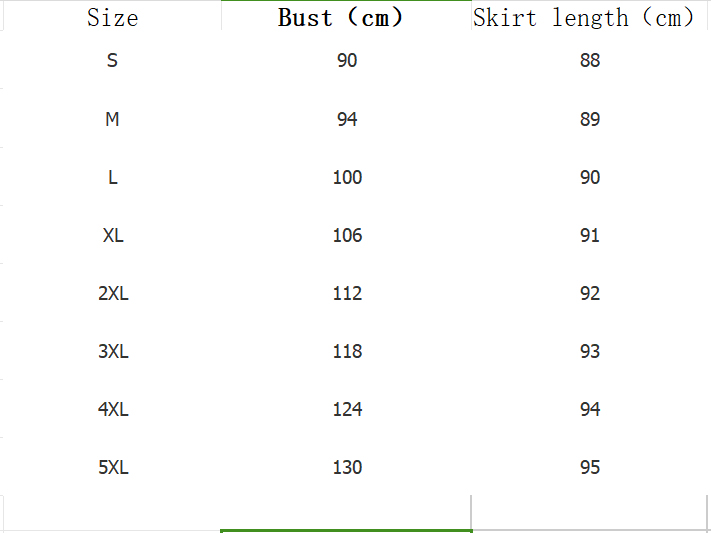Select bust value 100 cell
Image resolution: width=711 pixels, height=533 pixels.
[347, 178]
